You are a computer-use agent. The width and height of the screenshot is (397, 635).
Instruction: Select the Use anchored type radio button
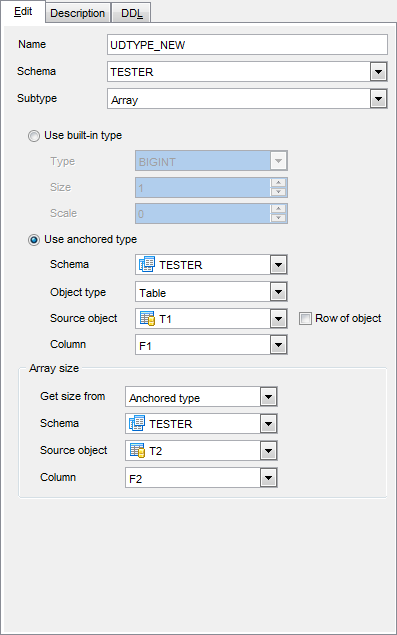click(x=34, y=240)
